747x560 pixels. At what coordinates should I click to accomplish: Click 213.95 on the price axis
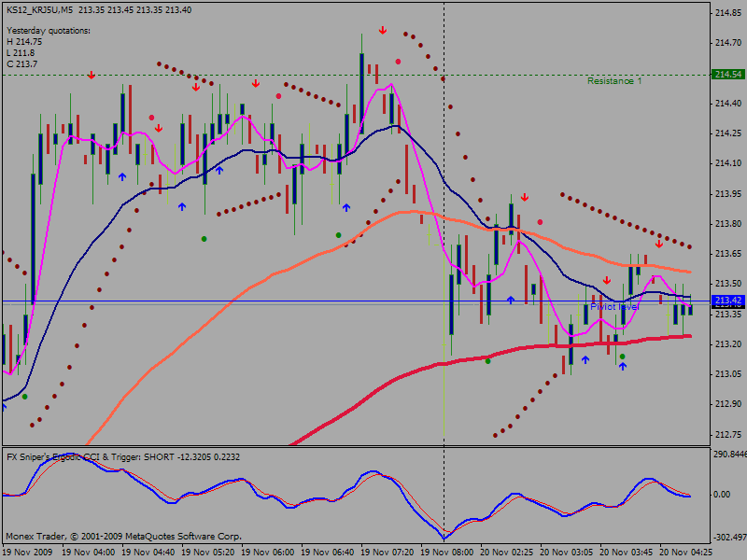[728, 194]
